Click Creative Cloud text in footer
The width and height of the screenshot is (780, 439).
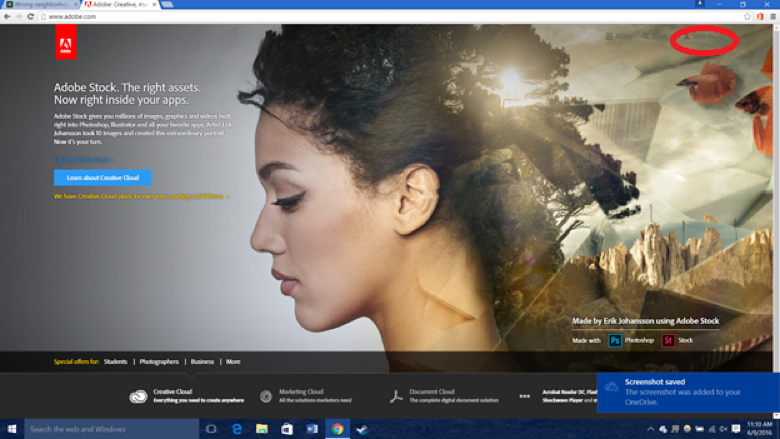click(173, 392)
